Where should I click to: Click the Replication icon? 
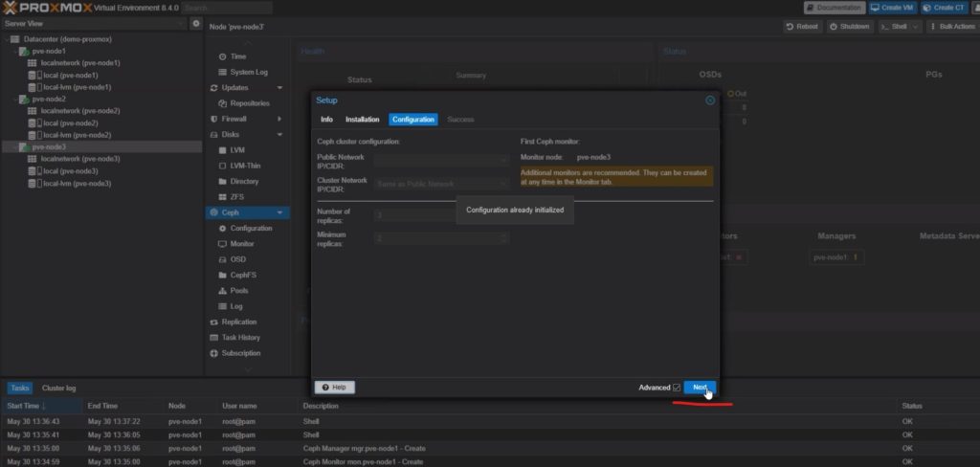point(214,322)
